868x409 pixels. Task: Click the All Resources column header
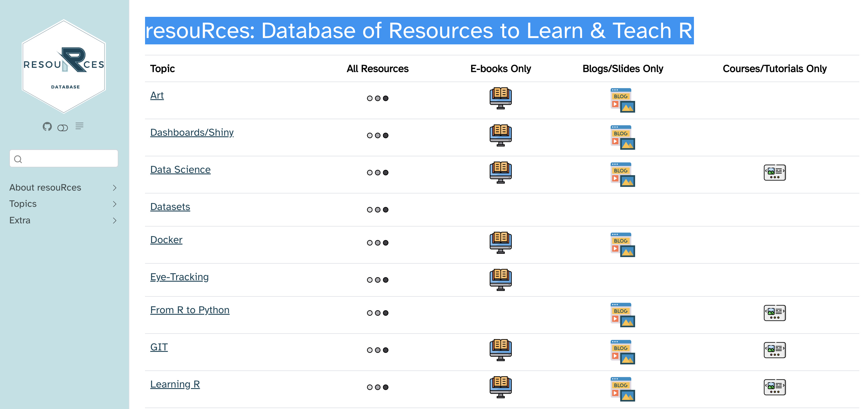[378, 69]
